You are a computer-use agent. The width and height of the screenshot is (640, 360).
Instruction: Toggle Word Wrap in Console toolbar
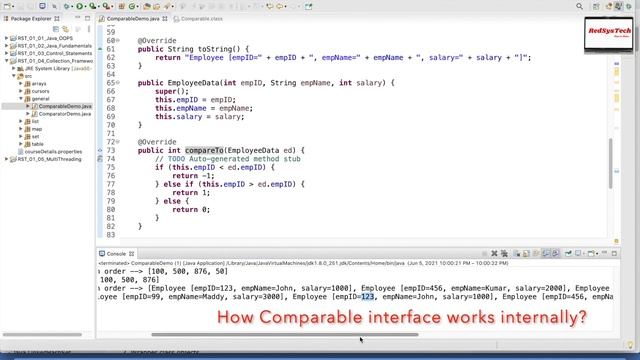click(536, 253)
